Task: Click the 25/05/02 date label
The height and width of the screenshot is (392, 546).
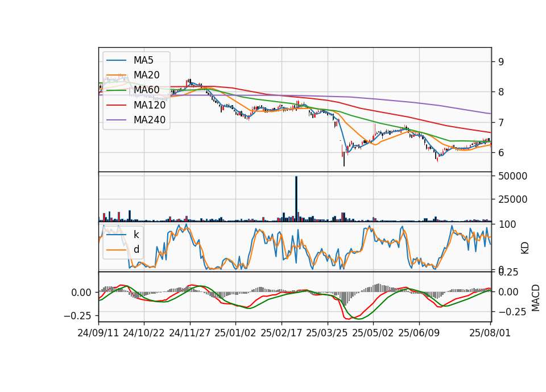Action: 373,333
